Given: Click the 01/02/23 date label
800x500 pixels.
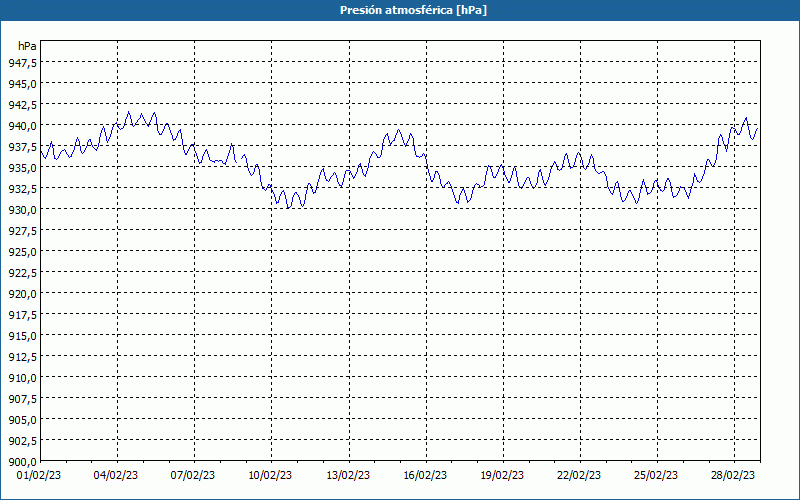Looking at the screenshot, I should (39, 476).
